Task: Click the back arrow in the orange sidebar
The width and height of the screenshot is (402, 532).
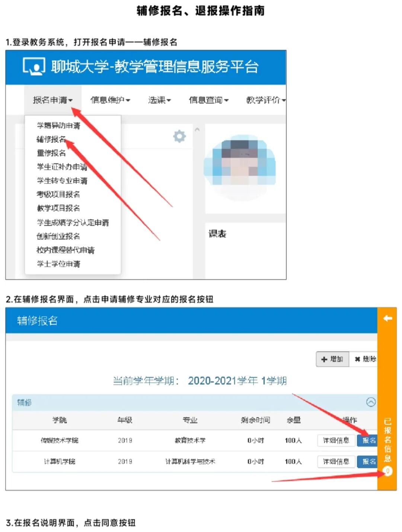Action: tap(389, 318)
